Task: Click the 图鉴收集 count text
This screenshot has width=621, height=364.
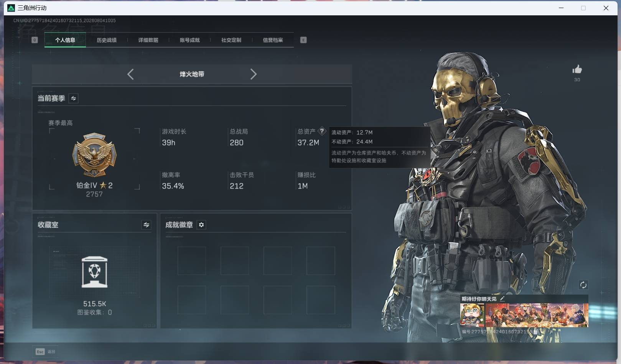Action: pyautogui.click(x=95, y=313)
